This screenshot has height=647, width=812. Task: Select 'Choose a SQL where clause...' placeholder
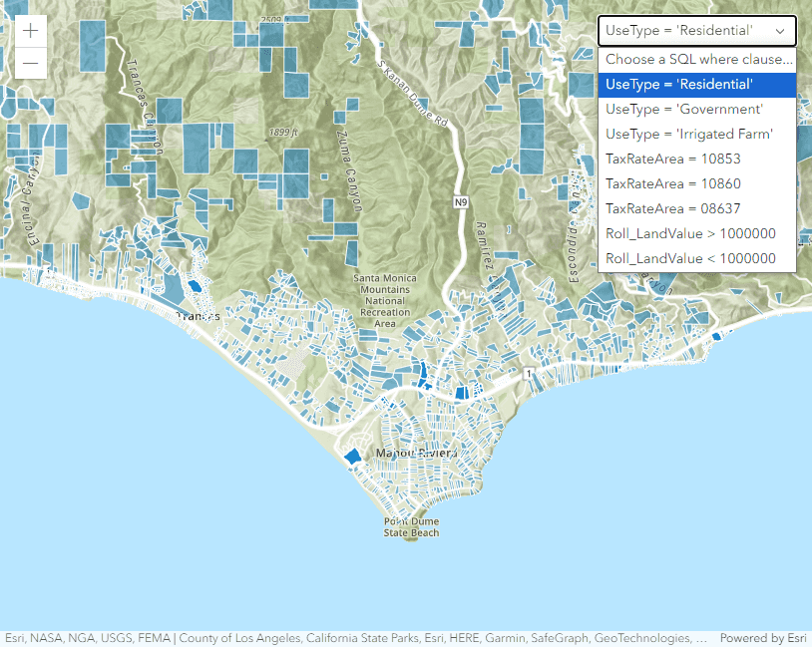[696, 60]
